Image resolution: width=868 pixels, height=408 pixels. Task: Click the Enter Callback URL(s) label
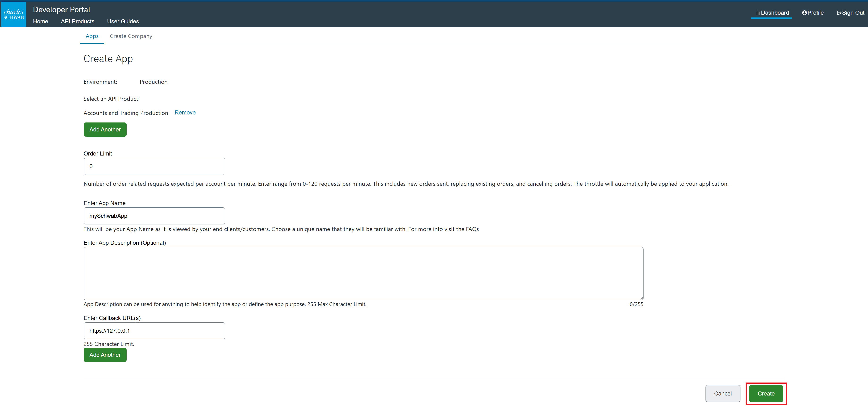[112, 318]
